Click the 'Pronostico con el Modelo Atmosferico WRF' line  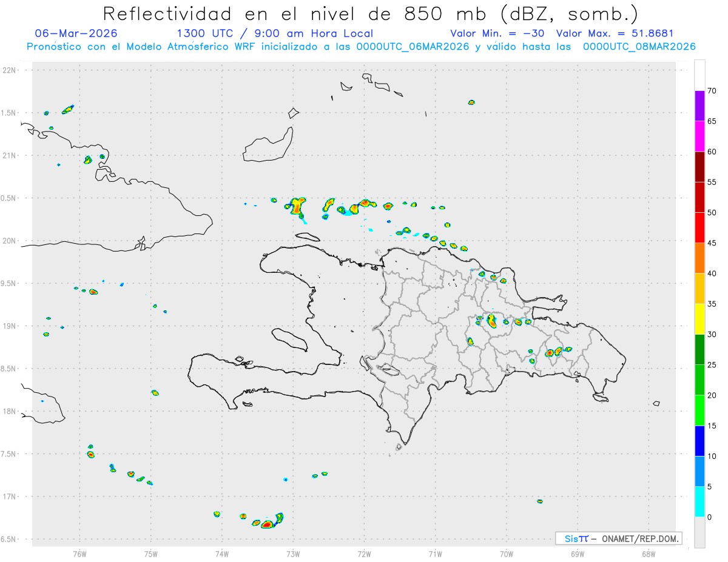(361, 46)
